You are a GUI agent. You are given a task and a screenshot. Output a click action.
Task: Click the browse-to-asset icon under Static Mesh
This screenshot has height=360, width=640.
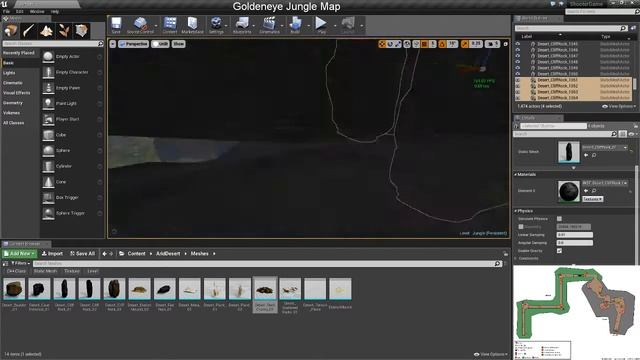coord(594,155)
